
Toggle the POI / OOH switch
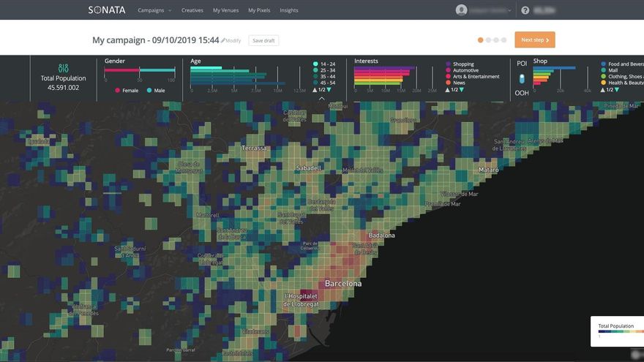[522, 78]
